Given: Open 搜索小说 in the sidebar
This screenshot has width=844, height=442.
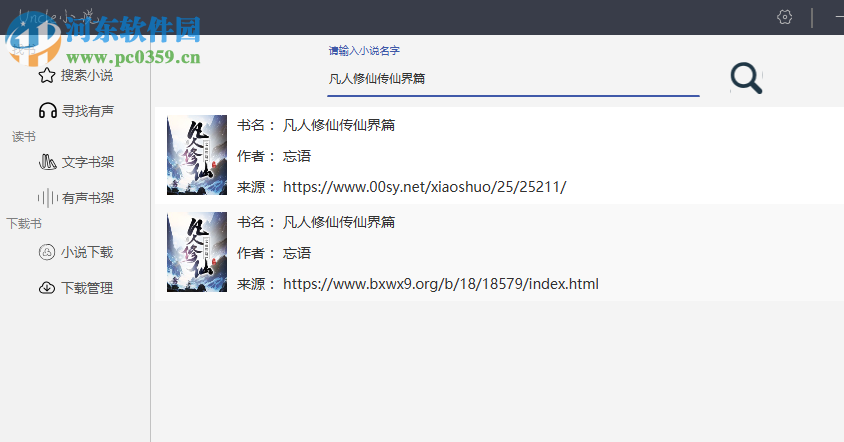Looking at the screenshot, I should (87, 75).
